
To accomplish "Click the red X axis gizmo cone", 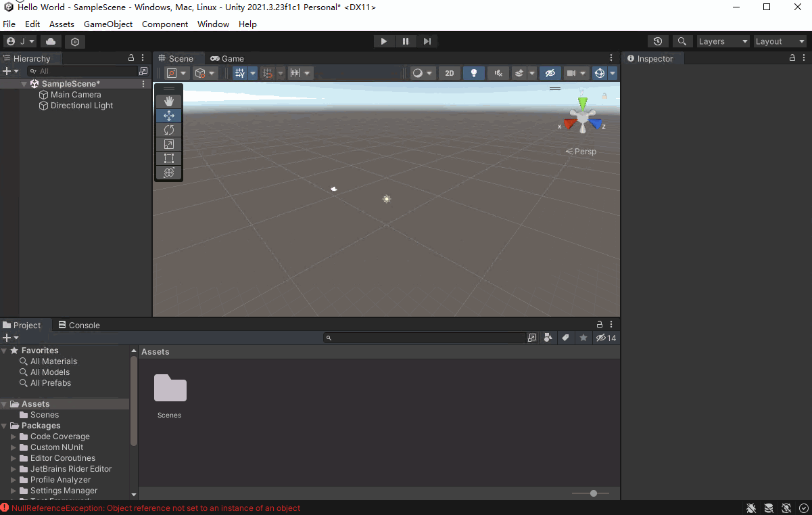I will pyautogui.click(x=569, y=125).
